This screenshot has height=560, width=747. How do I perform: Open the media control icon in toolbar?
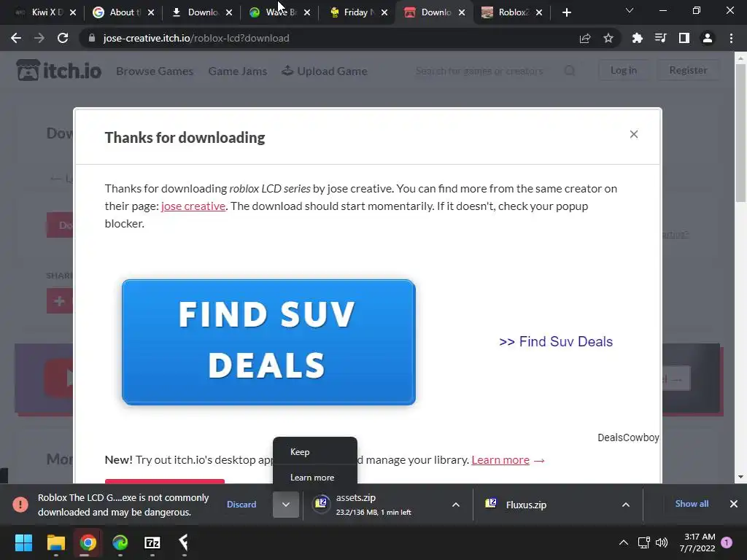660,38
